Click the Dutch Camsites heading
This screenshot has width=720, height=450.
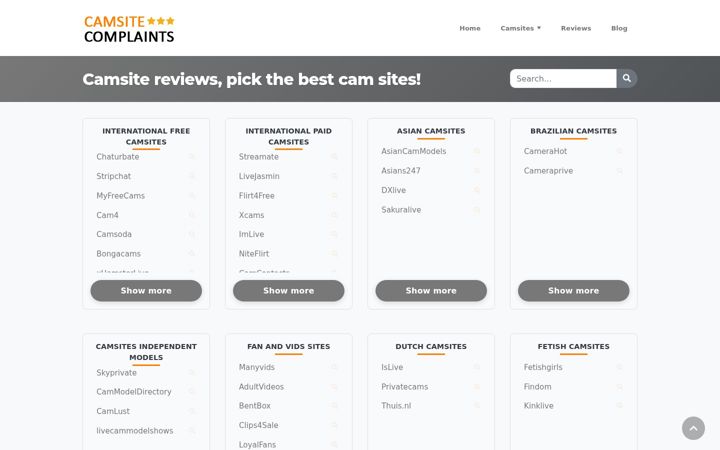click(431, 346)
